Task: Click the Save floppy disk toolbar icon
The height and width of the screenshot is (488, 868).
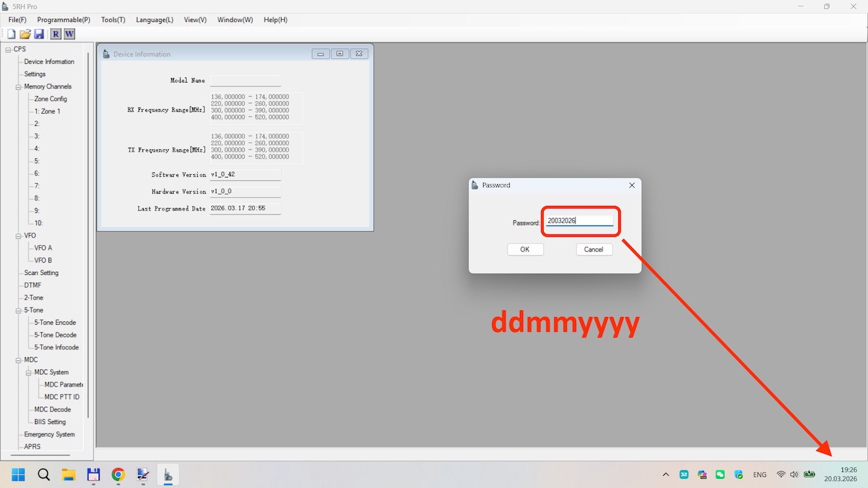Action: 39,34
